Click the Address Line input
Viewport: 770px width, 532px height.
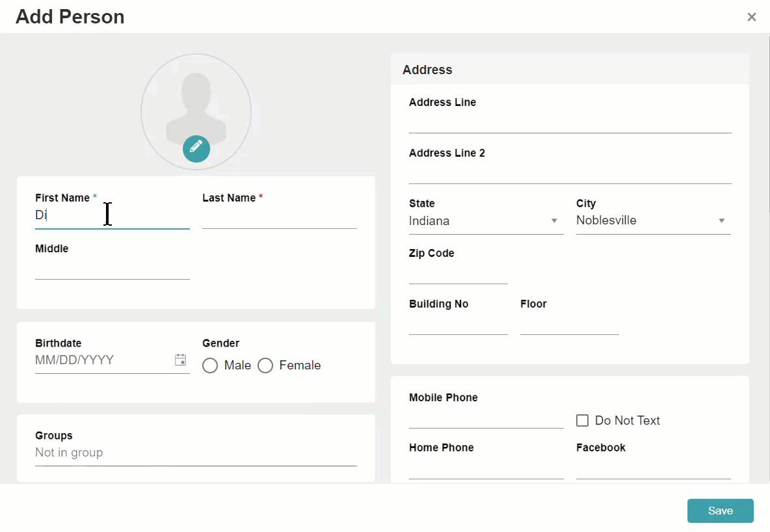click(x=570, y=122)
